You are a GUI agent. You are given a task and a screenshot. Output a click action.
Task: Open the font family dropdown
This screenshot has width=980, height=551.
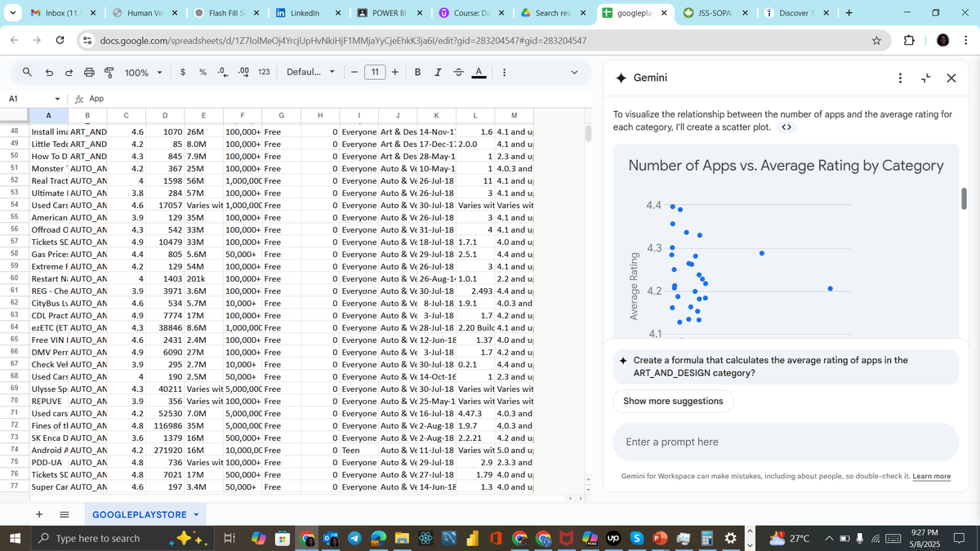(311, 73)
